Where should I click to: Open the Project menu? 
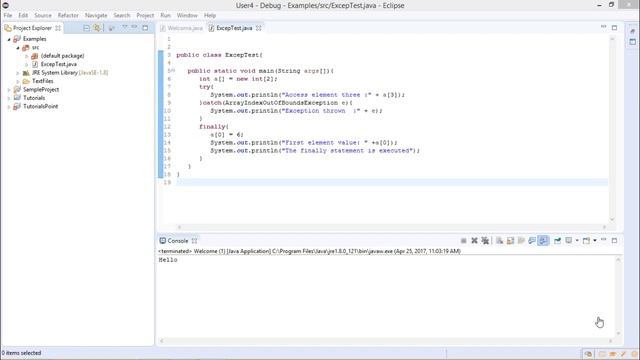pyautogui.click(x=145, y=15)
